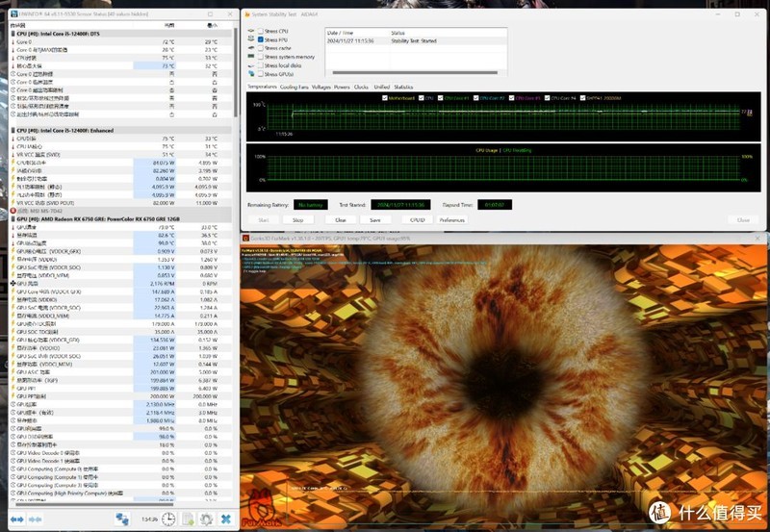
Task: Toggle the Motherboard graph legend checkbox
Action: point(386,98)
